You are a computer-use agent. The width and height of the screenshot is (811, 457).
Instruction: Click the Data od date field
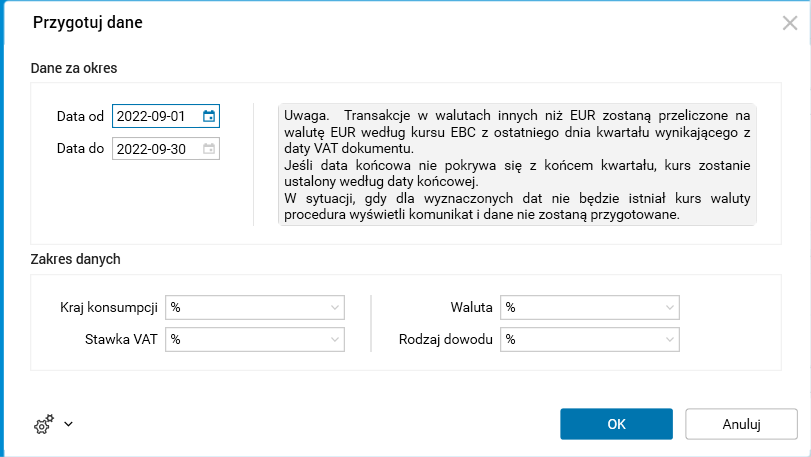click(157, 116)
